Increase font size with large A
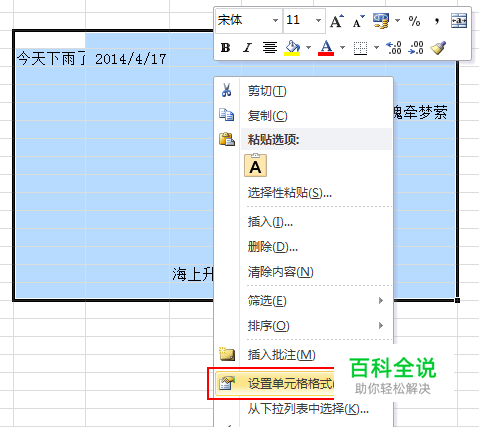Viewport: 479px width, 427px height. coord(336,21)
